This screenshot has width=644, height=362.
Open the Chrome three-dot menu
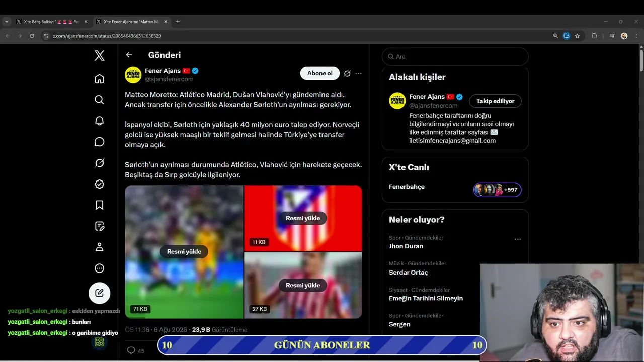636,36
